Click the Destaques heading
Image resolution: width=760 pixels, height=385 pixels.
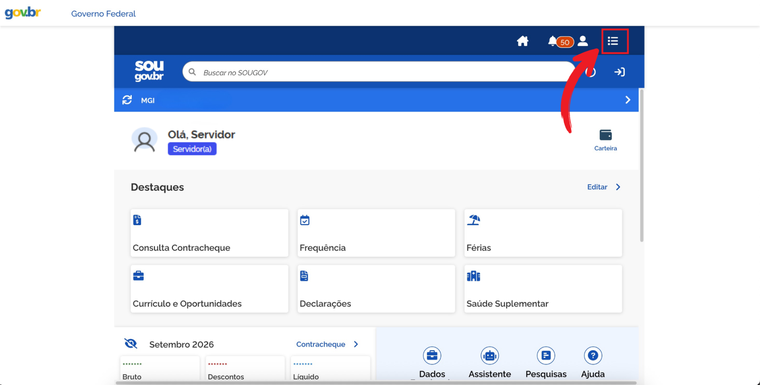tap(157, 187)
